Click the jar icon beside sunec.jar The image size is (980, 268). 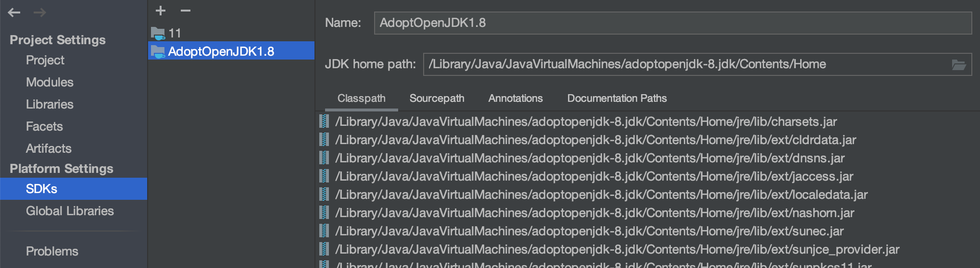(325, 231)
